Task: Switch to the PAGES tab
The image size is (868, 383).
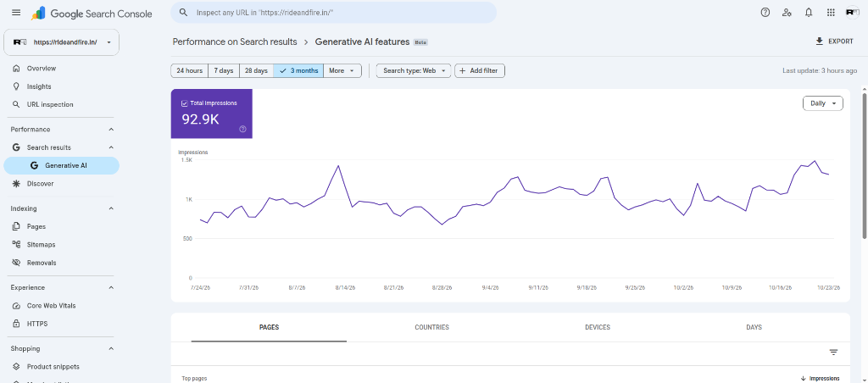Action: (x=269, y=328)
